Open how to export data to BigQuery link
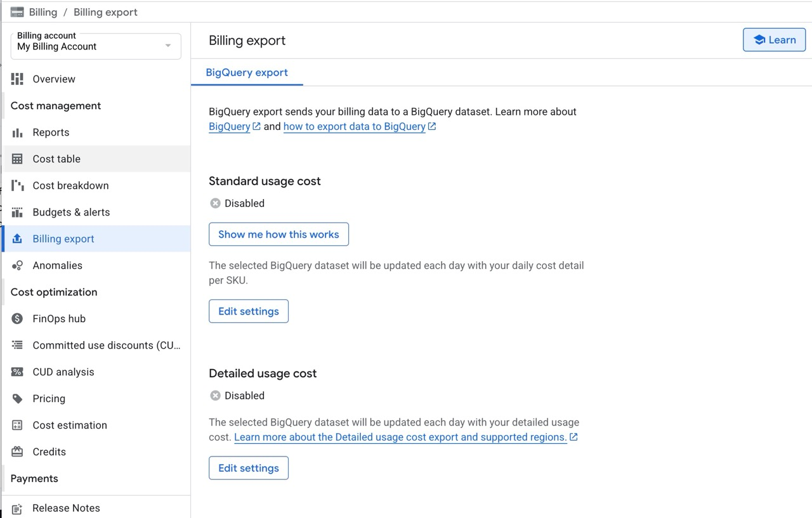 (355, 126)
